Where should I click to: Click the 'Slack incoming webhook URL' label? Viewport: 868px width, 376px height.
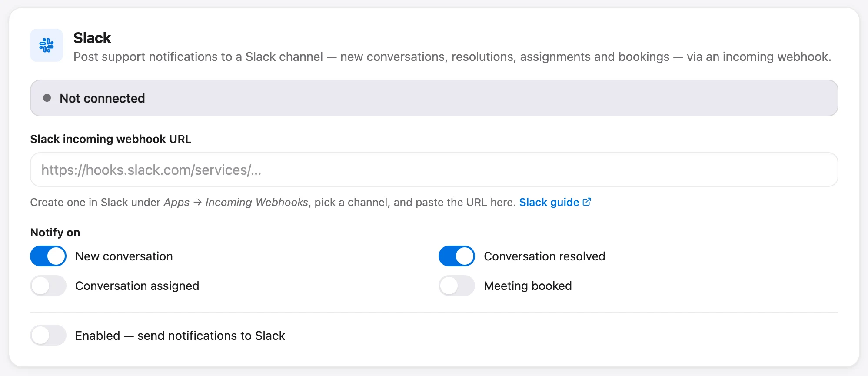(x=111, y=139)
